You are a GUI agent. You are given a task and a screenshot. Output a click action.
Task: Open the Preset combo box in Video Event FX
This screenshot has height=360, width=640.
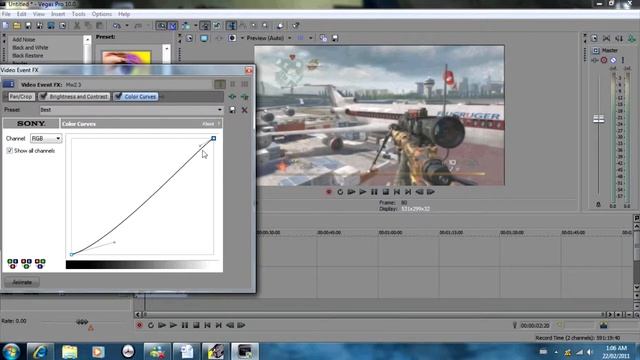click(132, 110)
